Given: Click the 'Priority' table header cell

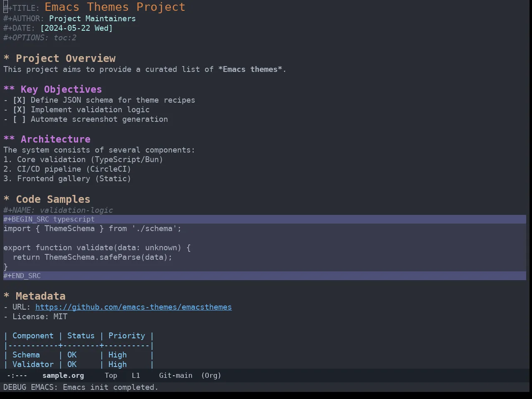Looking at the screenshot, I should coord(127,336).
